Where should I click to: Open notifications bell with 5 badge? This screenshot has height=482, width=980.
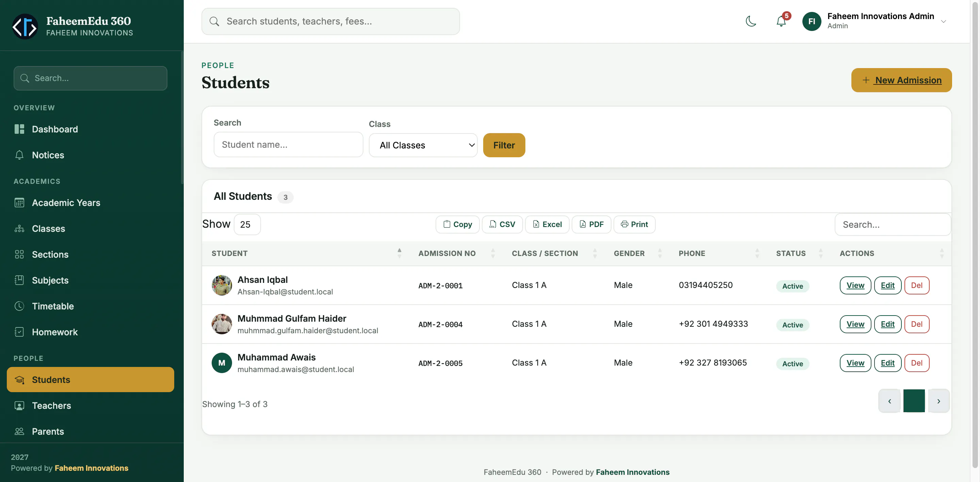point(781,21)
